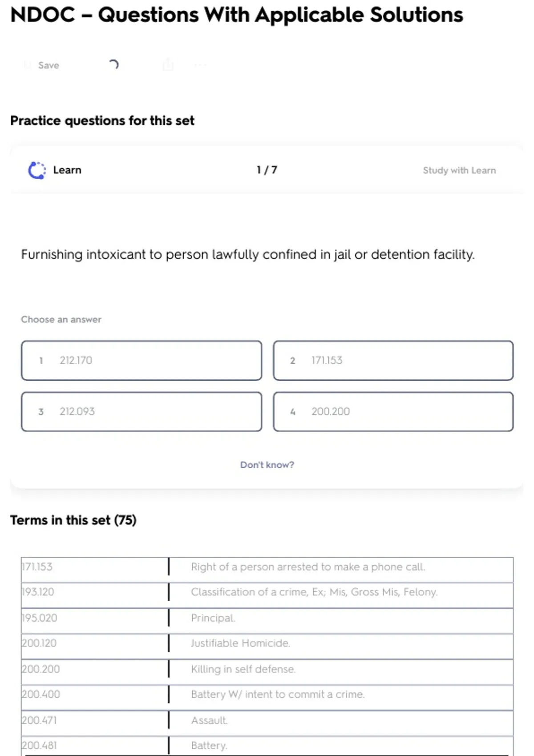Open the three-dot more options menu
Viewport: 534px width, 756px height.
pos(200,65)
